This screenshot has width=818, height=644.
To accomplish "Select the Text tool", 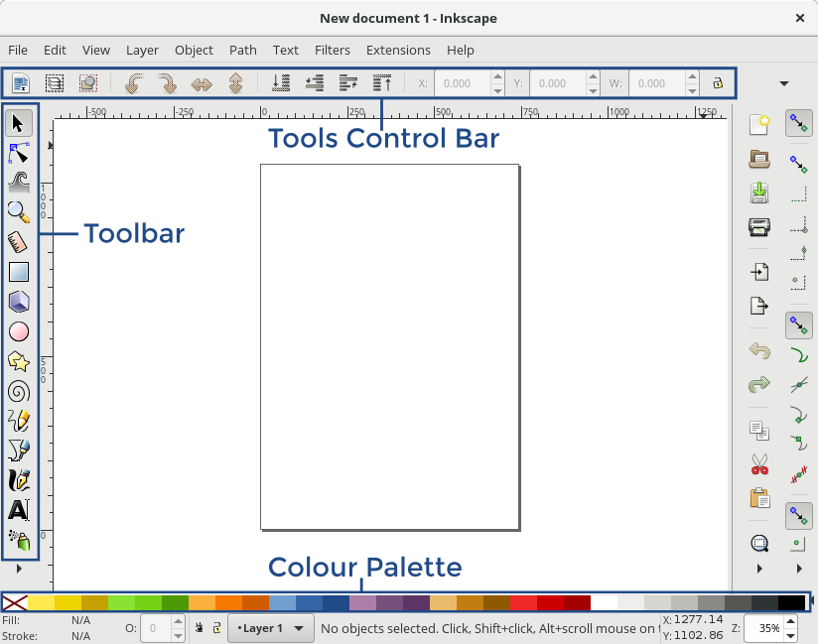I will tap(20, 510).
